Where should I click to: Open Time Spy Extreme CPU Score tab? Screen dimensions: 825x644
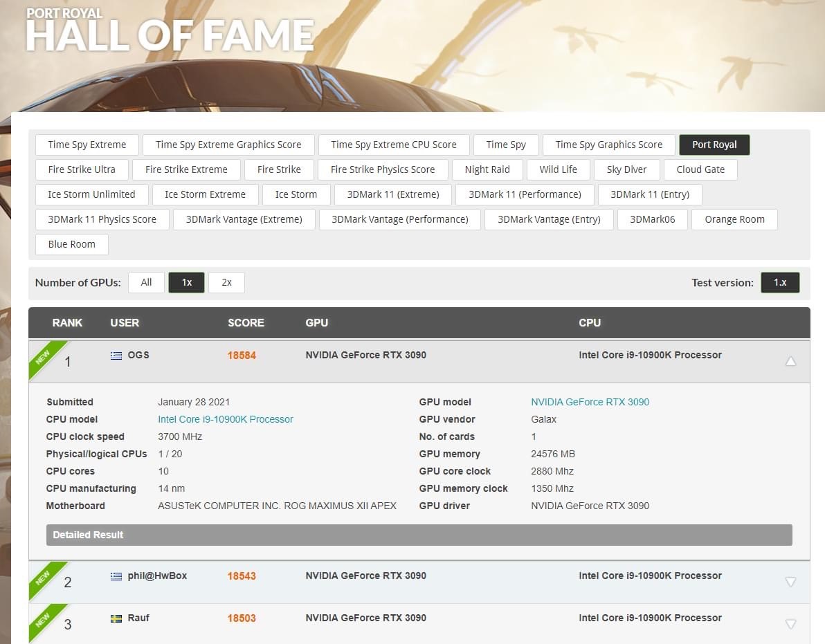click(394, 145)
